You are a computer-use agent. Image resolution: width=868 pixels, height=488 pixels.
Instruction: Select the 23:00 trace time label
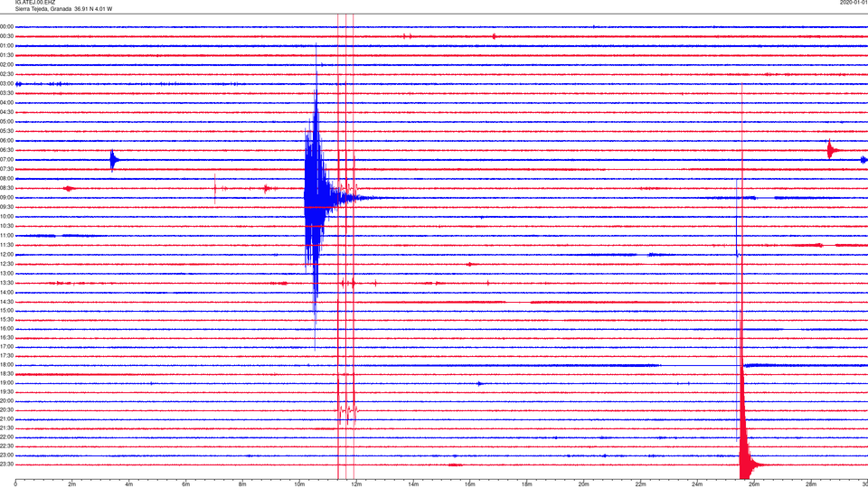tap(6, 455)
